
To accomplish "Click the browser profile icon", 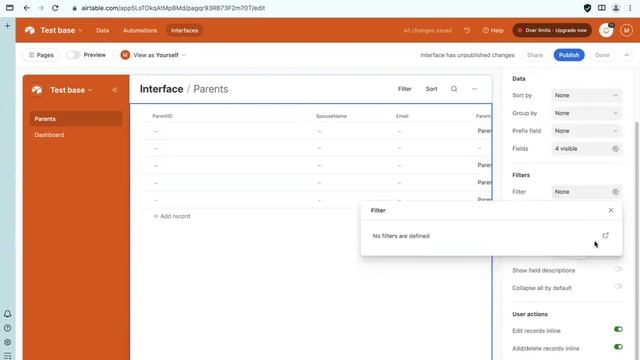I will click(616, 8).
